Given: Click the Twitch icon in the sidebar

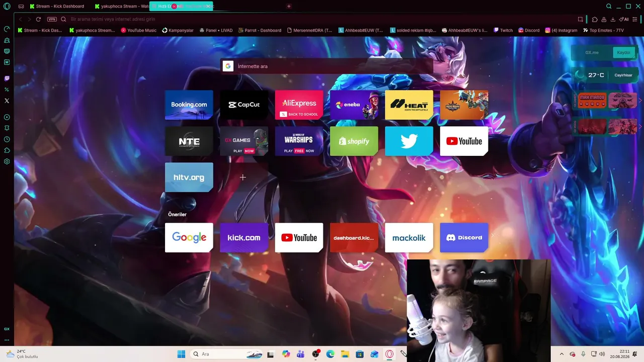Looking at the screenshot, I should pos(7,78).
